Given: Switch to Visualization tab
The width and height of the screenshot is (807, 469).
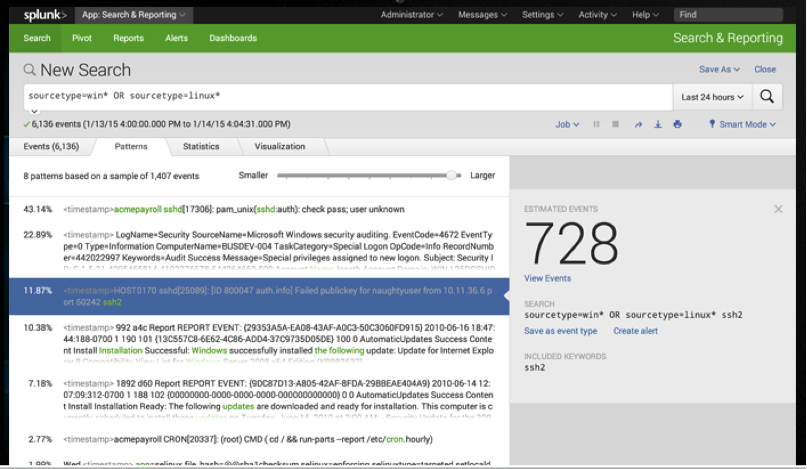Looking at the screenshot, I should pos(280,147).
